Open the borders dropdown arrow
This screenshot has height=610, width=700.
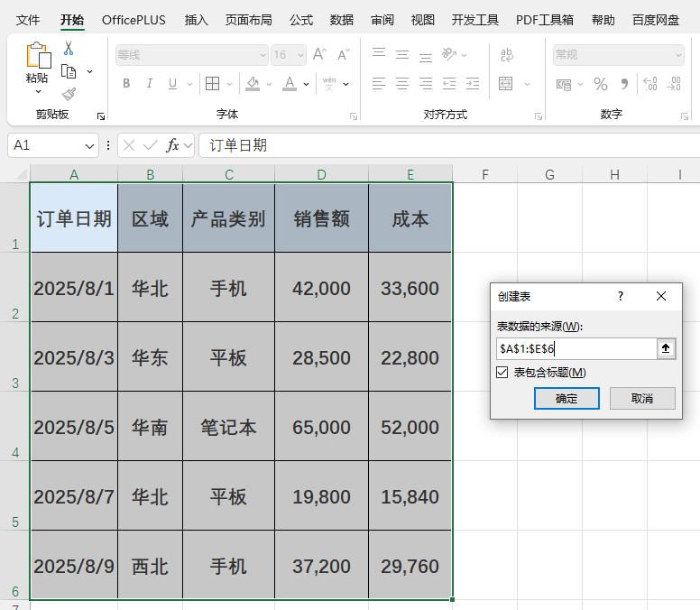[229, 84]
